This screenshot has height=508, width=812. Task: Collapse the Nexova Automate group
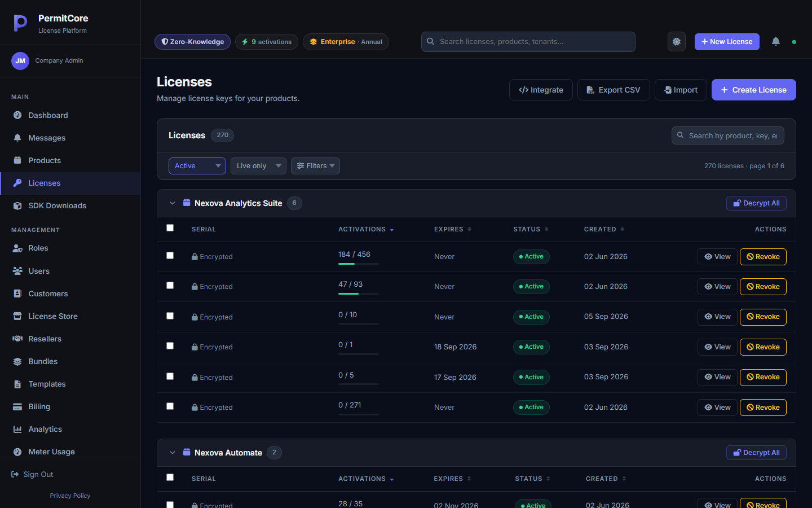(x=173, y=453)
